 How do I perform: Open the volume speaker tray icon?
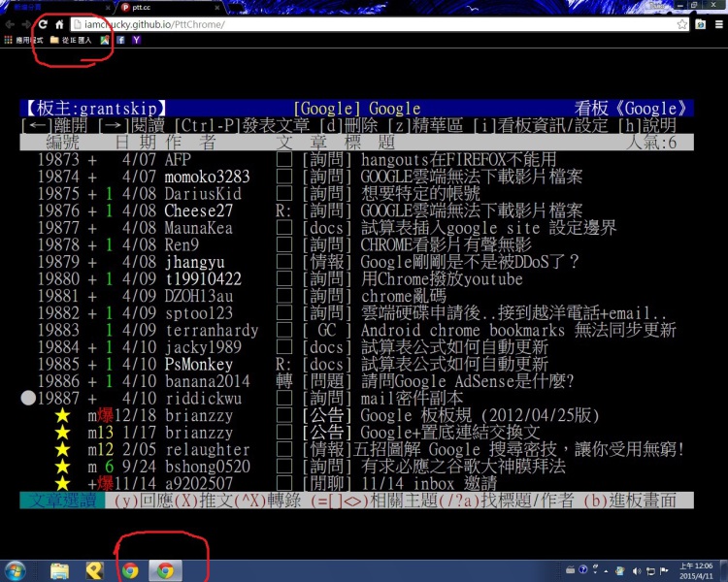pos(637,571)
